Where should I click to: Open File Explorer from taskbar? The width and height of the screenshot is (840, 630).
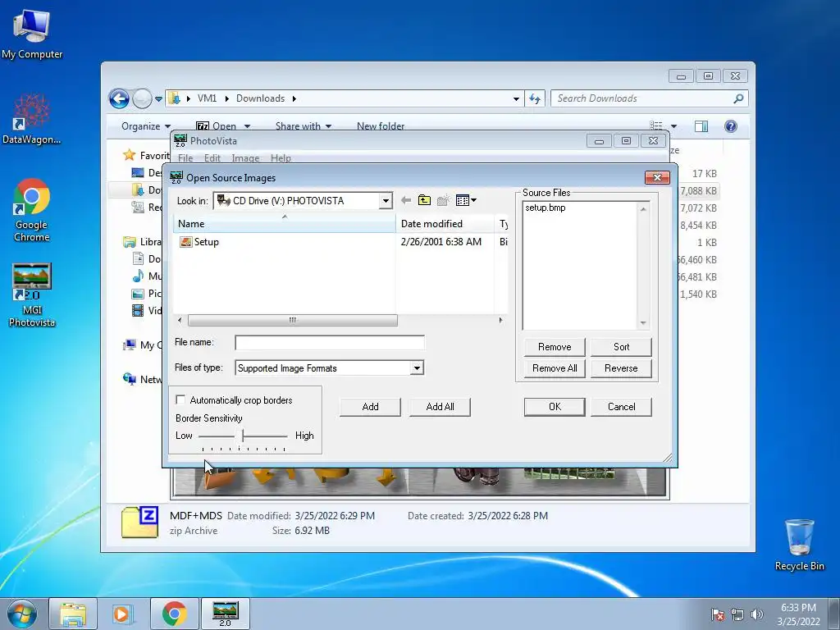[x=73, y=614]
